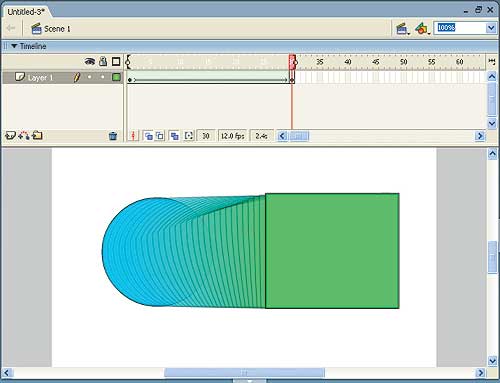The width and height of the screenshot is (500, 383).
Task: Click stage vertical scroll down arrow
Action: point(493,361)
